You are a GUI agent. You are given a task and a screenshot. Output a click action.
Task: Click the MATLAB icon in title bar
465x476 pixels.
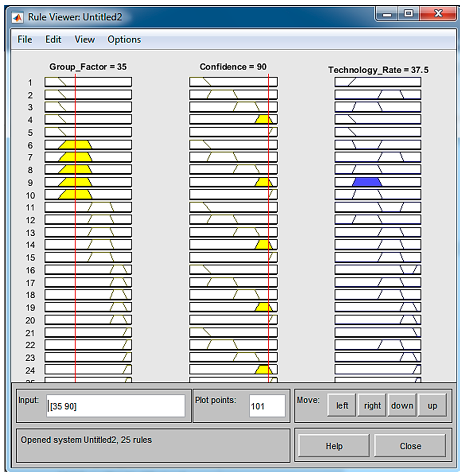[x=17, y=17]
